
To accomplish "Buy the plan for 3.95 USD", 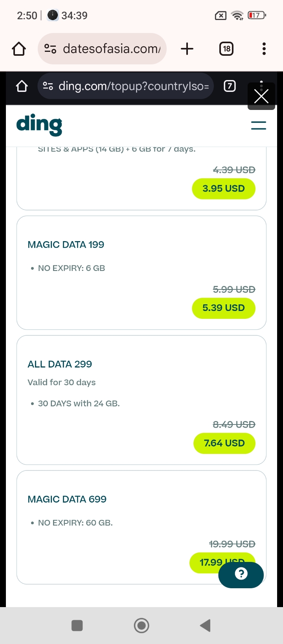I will pyautogui.click(x=224, y=188).
